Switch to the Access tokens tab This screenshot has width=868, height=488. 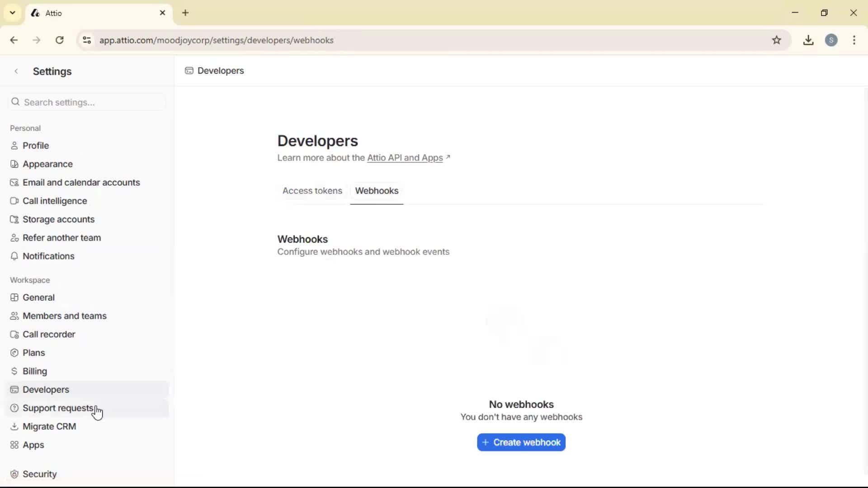[x=312, y=190]
